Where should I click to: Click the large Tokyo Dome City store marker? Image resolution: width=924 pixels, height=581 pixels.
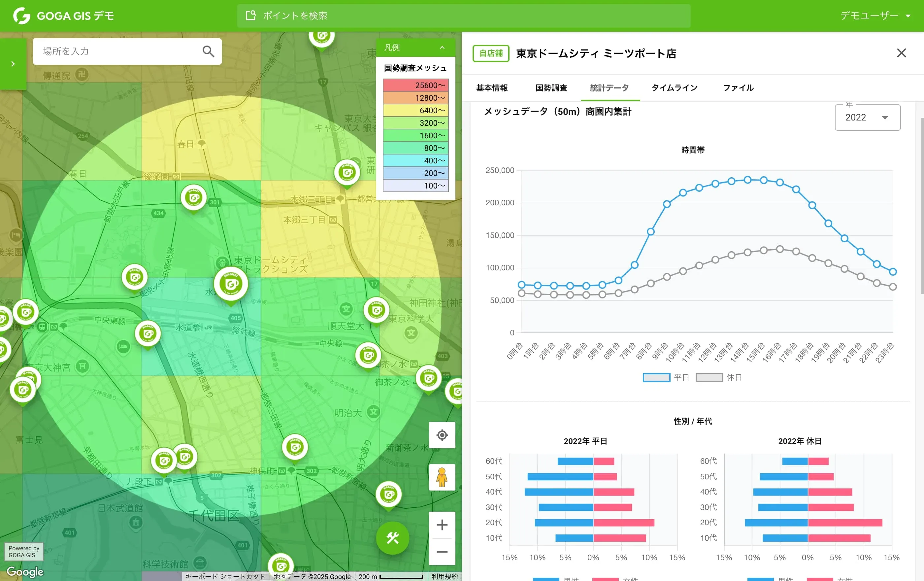[231, 284]
